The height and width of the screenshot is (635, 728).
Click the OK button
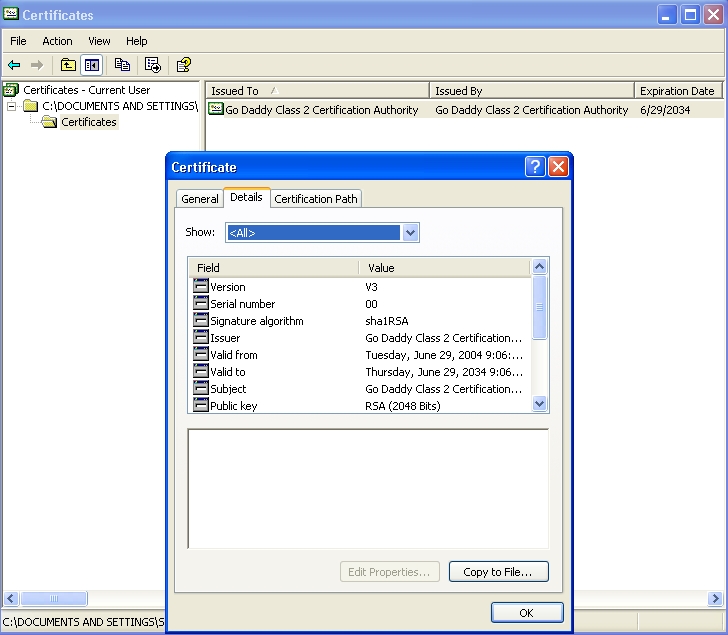pos(527,613)
